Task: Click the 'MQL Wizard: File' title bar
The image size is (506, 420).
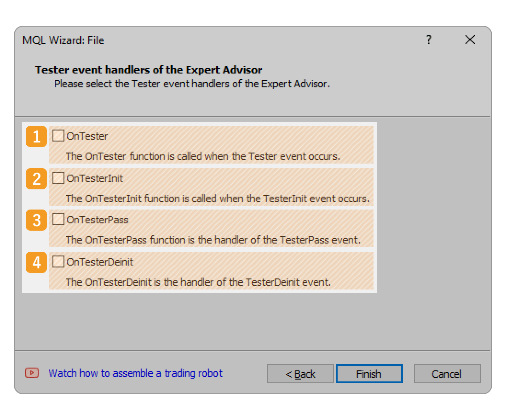Action: [184, 40]
